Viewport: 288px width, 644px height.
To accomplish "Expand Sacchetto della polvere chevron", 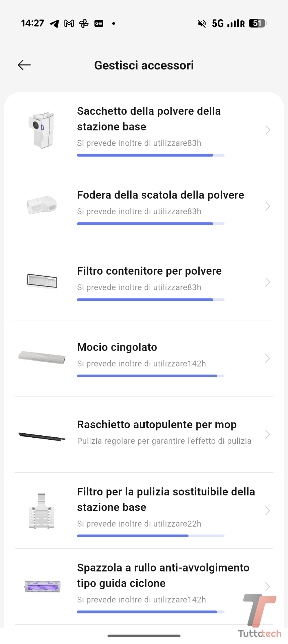I will click(267, 130).
